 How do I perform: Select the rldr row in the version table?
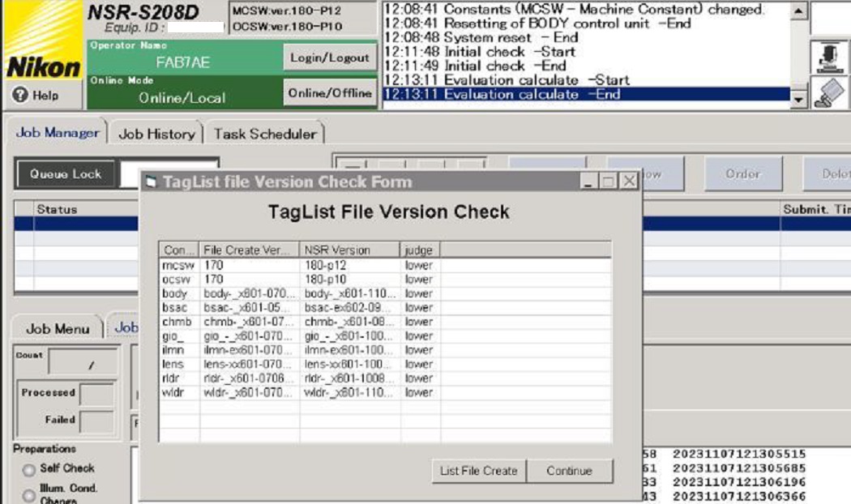[x=385, y=378]
